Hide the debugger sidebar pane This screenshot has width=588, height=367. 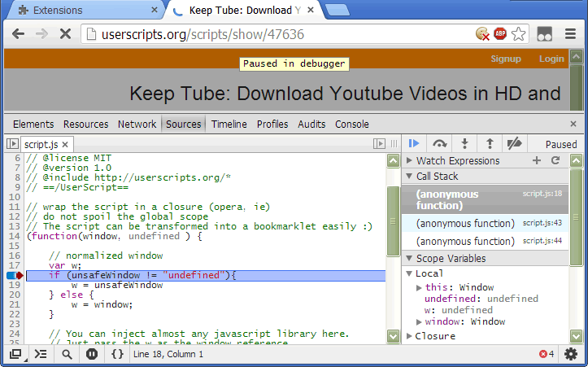[379, 144]
